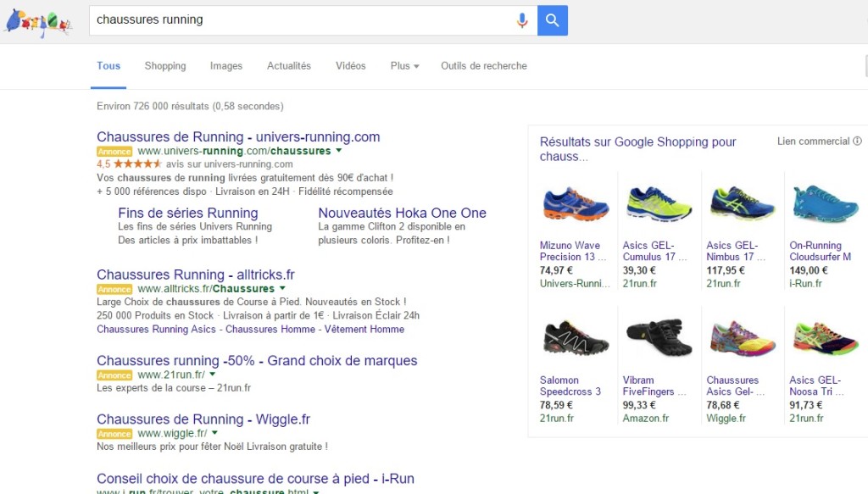Follow Chaussures Running Asics sitelink
The image size is (868, 494).
click(x=156, y=329)
